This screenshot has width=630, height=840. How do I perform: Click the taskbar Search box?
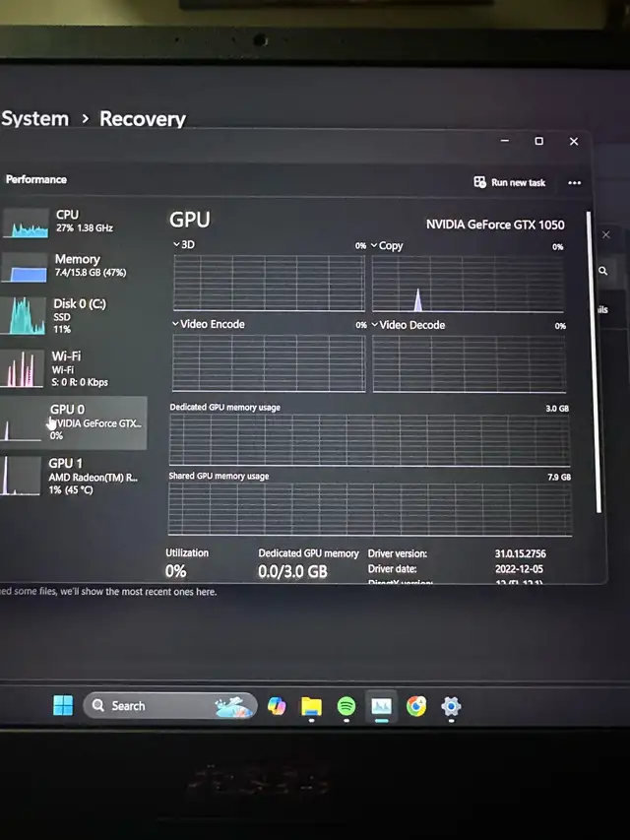(x=170, y=705)
